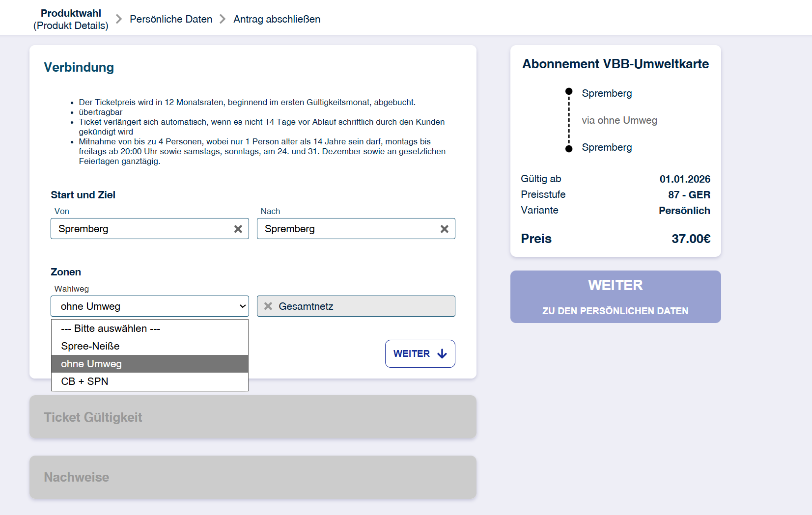Open the Produktwahl step
This screenshot has height=515, width=812.
[71, 19]
